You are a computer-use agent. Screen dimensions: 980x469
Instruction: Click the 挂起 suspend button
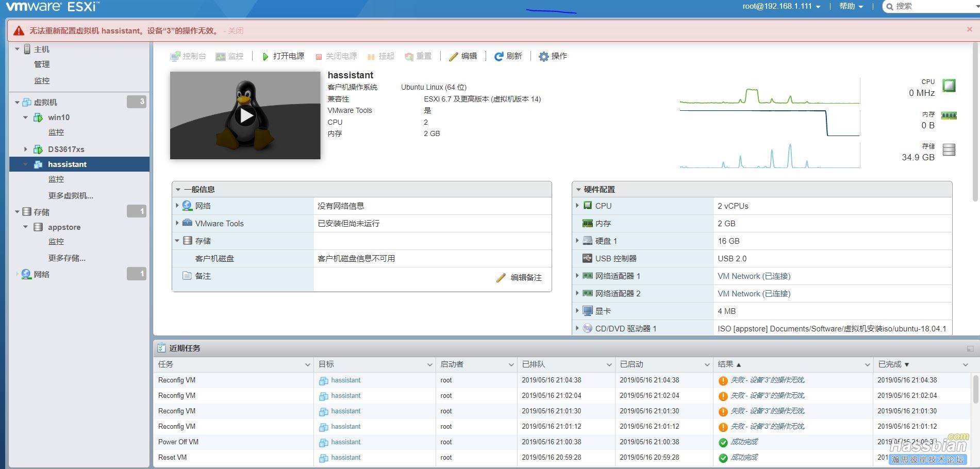point(380,56)
